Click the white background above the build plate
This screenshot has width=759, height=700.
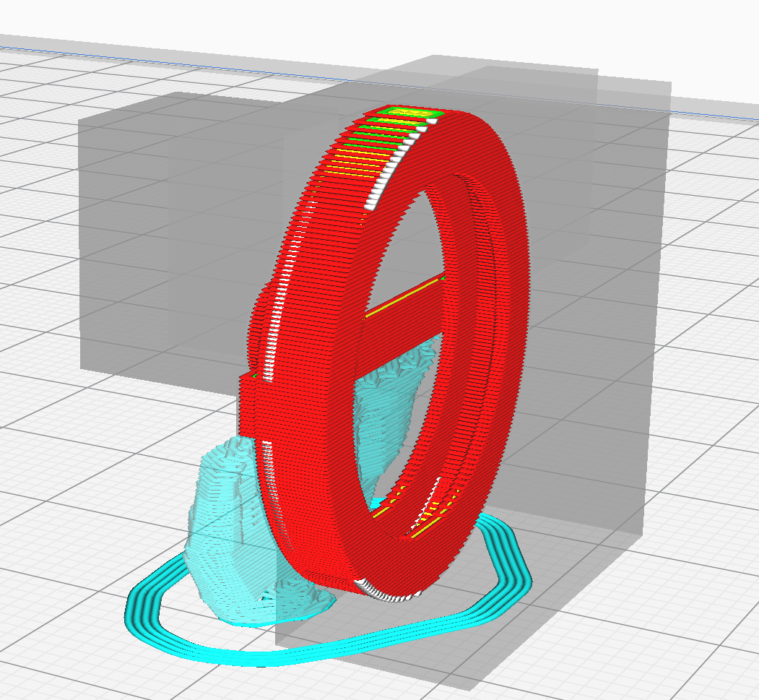pos(217,18)
